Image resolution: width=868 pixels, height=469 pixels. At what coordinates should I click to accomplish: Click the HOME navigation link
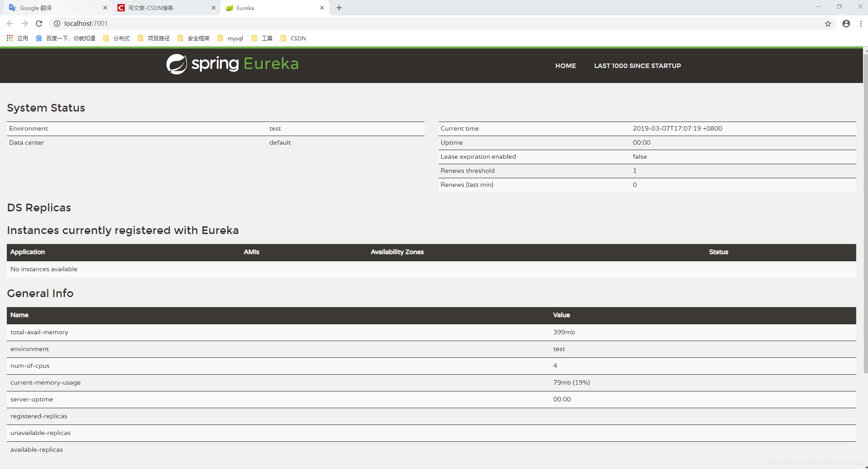pyautogui.click(x=566, y=66)
